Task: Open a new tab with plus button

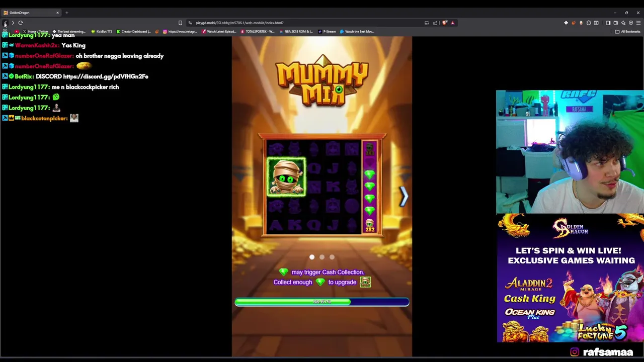Action: click(66, 13)
